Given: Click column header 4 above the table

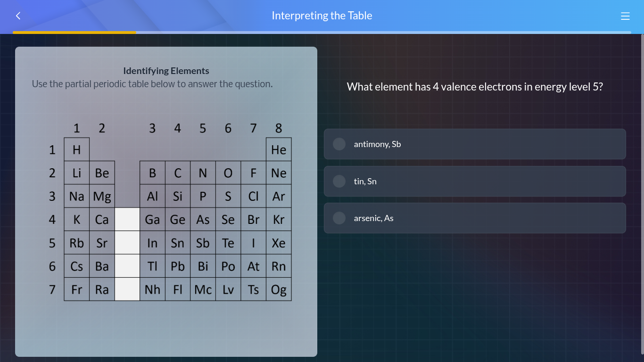Looking at the screenshot, I should pyautogui.click(x=178, y=128).
